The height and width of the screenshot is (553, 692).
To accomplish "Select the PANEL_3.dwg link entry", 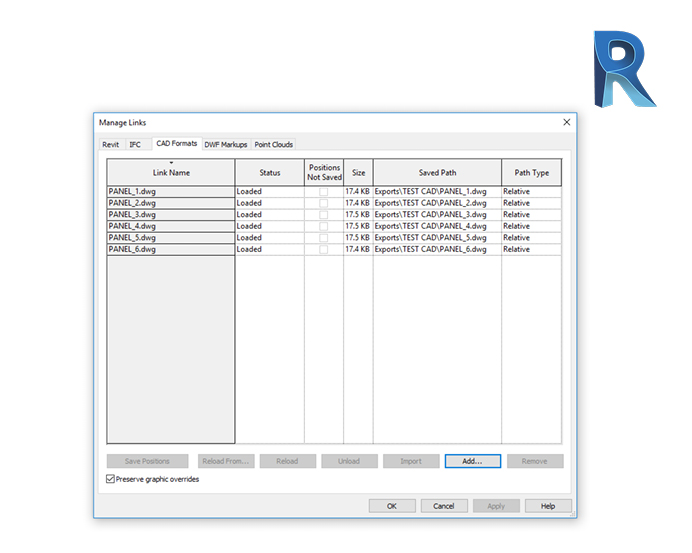I will pyautogui.click(x=170, y=214).
